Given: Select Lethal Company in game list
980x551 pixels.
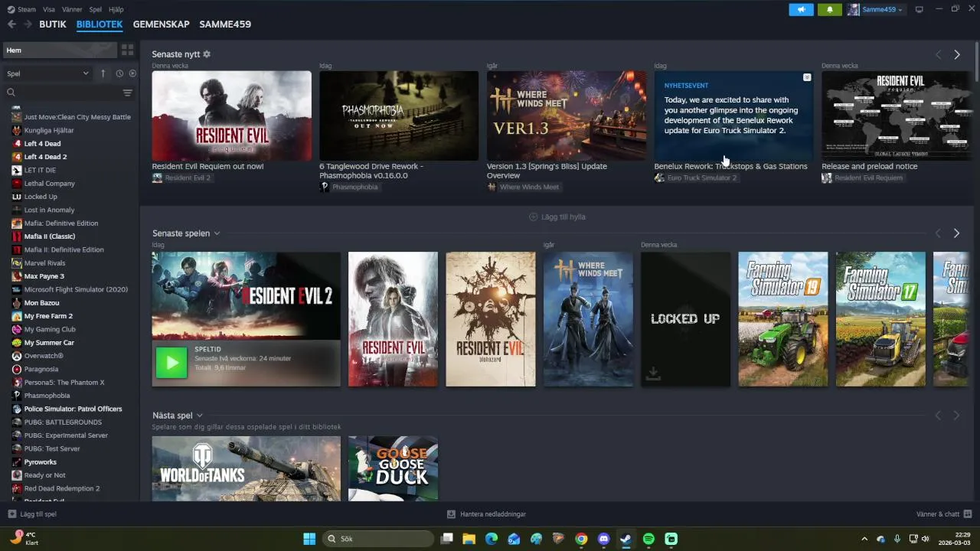Looking at the screenshot, I should pos(49,184).
